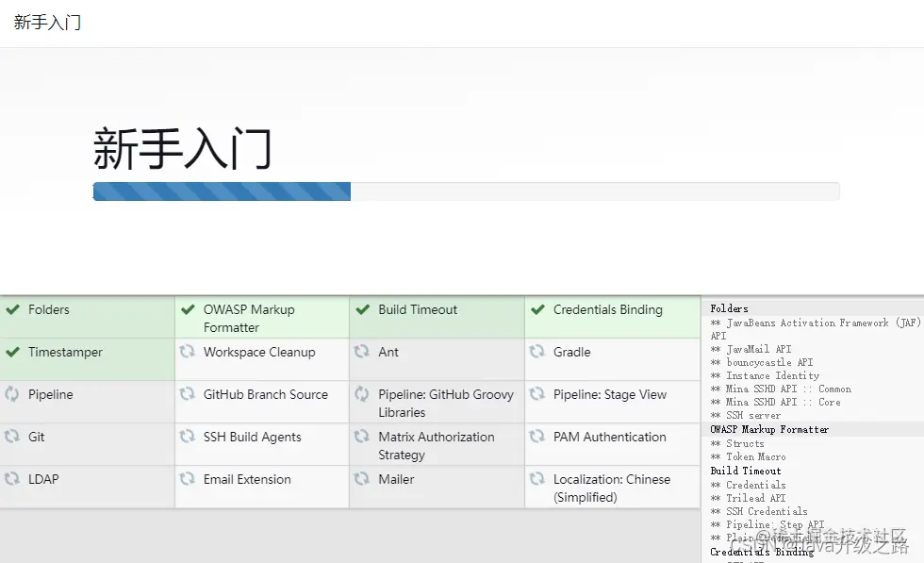The image size is (924, 563).
Task: Click the sync icon beside Matrix Authorization Strategy
Action: click(x=362, y=437)
